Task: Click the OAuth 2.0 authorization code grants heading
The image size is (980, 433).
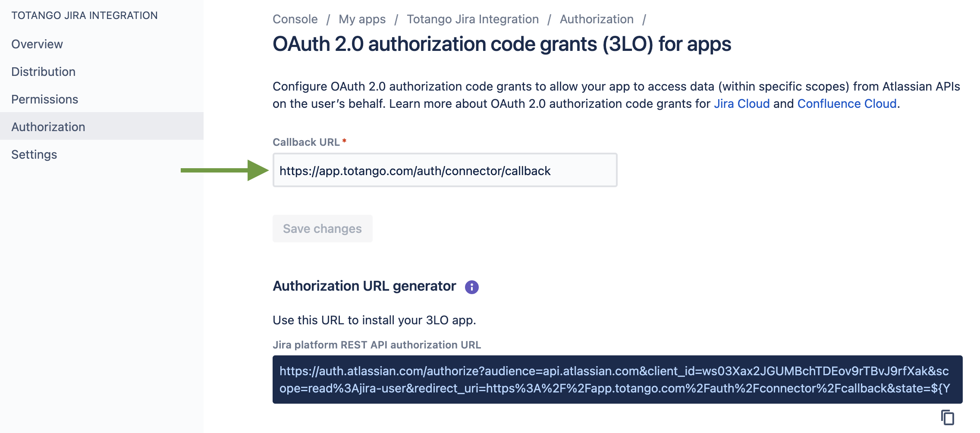Action: pos(502,44)
